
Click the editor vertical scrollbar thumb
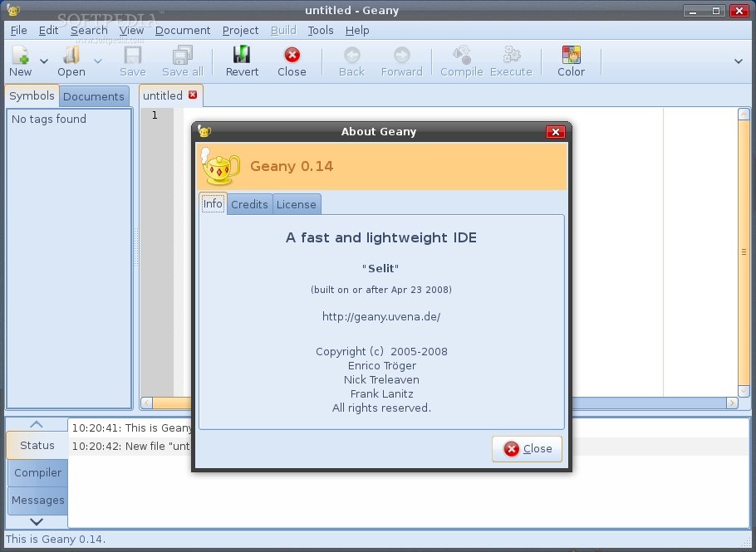point(744,252)
